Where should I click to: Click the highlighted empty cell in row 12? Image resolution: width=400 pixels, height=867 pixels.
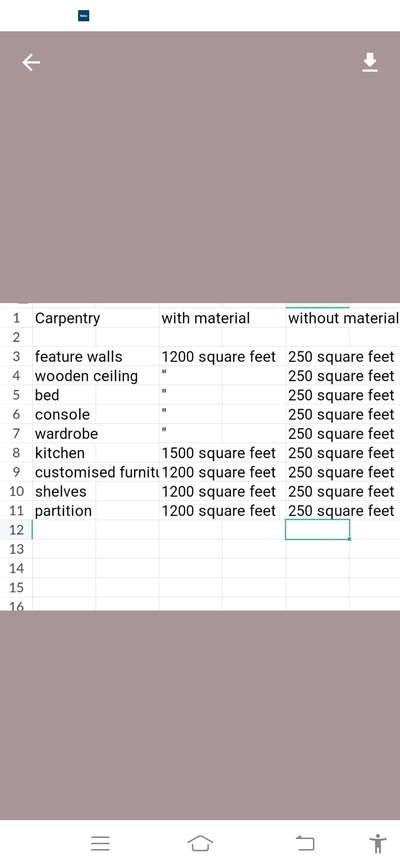point(318,530)
